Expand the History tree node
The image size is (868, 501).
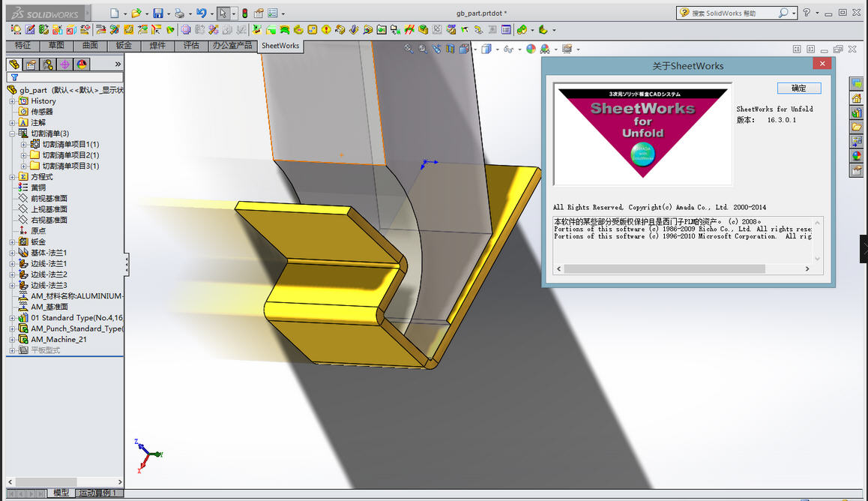[x=12, y=101]
